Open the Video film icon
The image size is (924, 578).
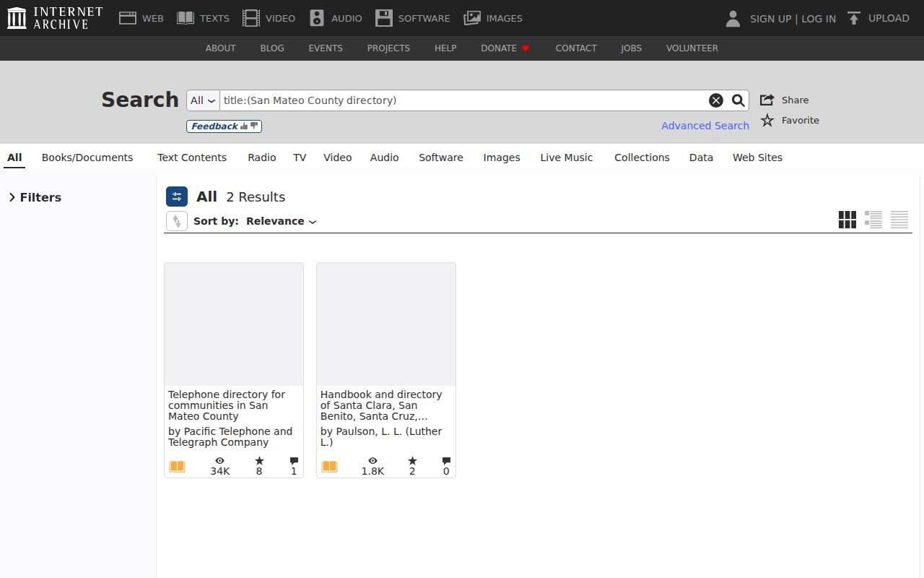251,18
